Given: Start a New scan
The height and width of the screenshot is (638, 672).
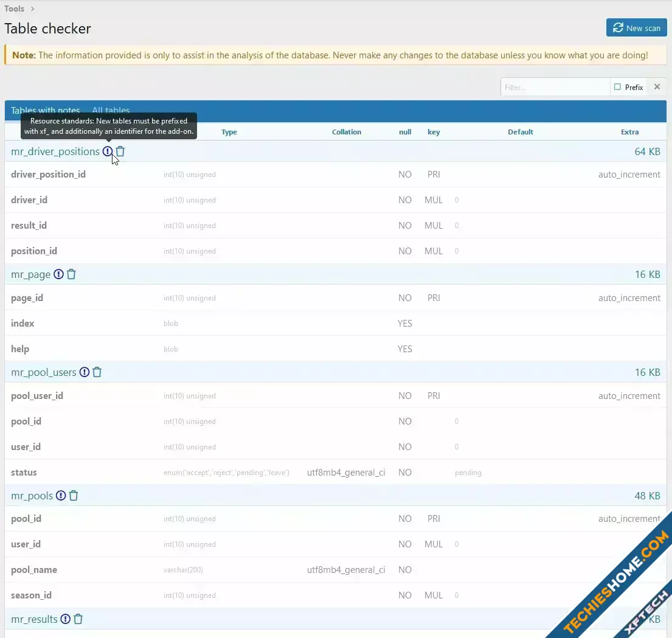Looking at the screenshot, I should [x=636, y=28].
